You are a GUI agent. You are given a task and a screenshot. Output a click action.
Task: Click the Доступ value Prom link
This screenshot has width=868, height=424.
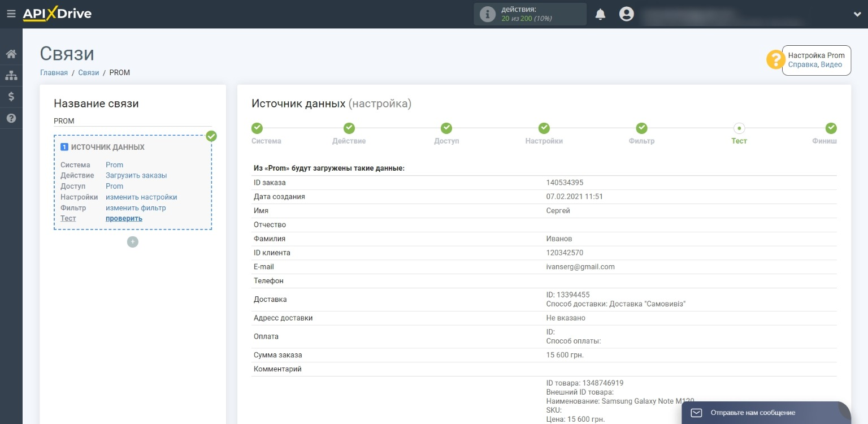click(x=114, y=186)
